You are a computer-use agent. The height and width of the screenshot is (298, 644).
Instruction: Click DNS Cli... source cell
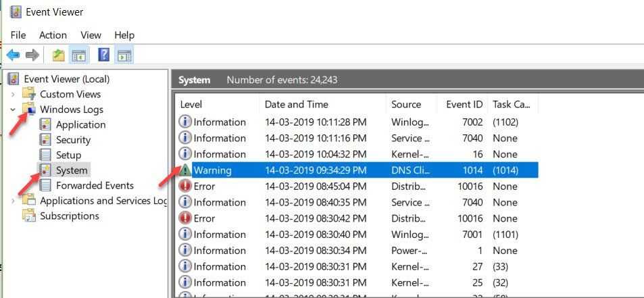(411, 170)
